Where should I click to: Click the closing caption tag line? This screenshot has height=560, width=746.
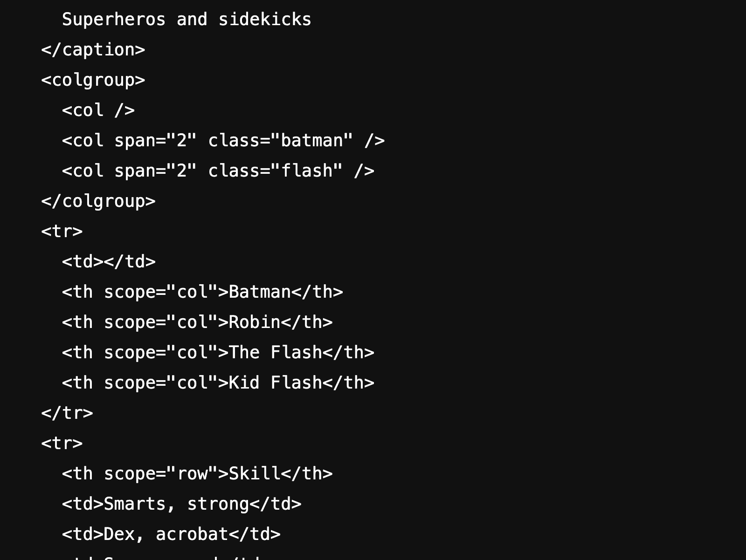point(93,50)
